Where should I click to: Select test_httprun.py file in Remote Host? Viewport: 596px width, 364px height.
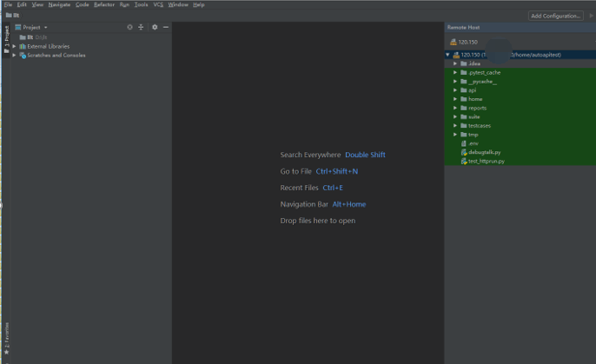486,161
